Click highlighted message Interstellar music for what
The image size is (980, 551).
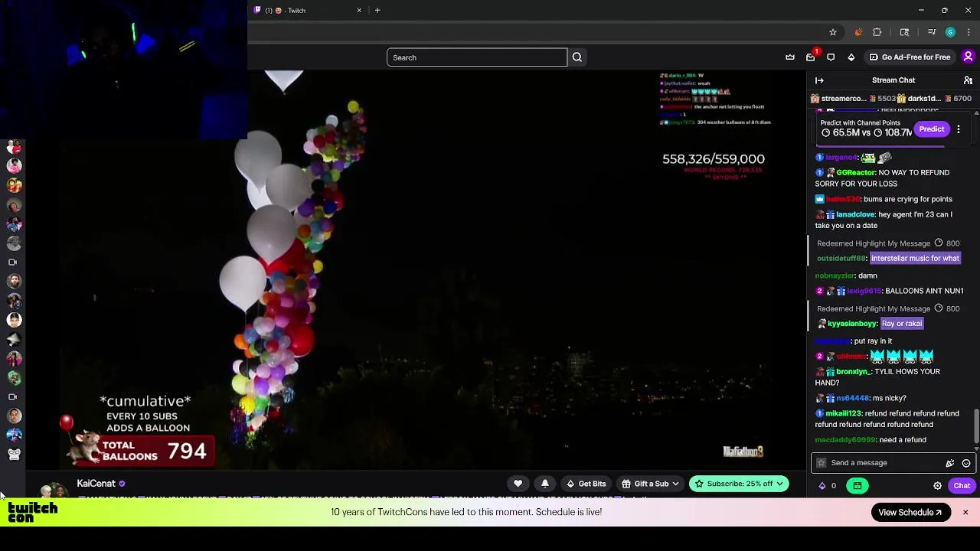[x=915, y=259]
